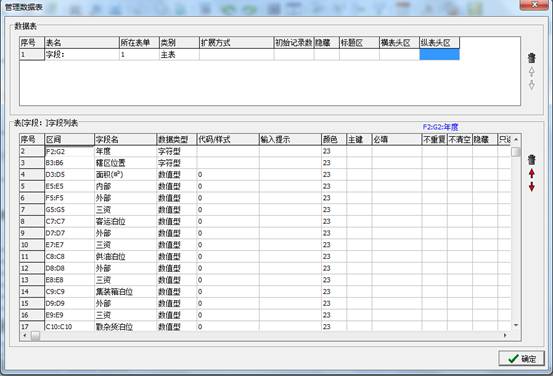Image resolution: width=553 pixels, height=376 pixels.
Task: Select the table name cell 字段:
Action: point(82,55)
